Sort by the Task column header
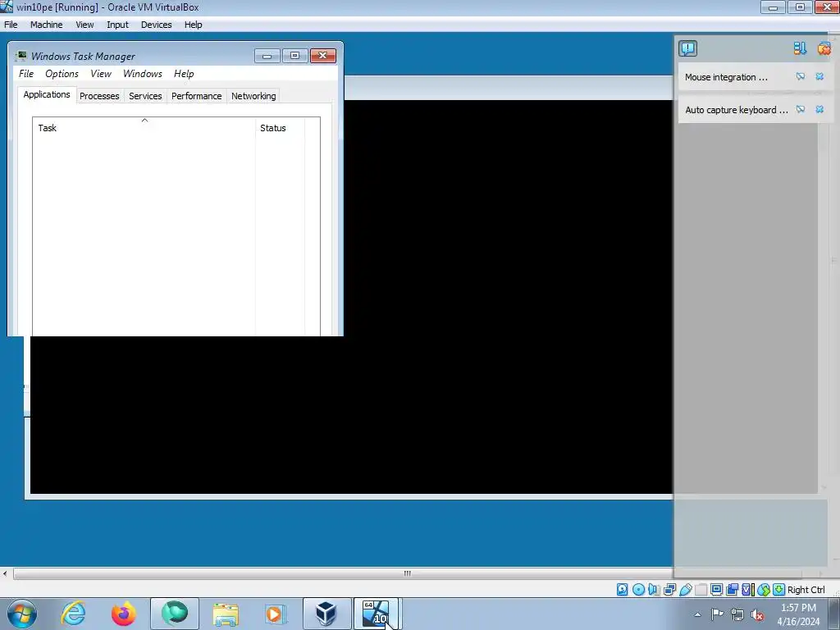840x630 pixels. coord(144,128)
